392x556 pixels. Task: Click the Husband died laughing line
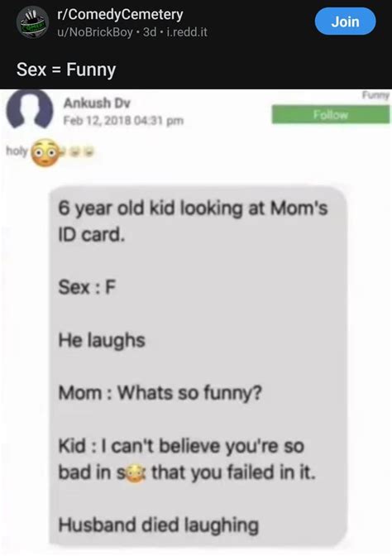tap(159, 525)
